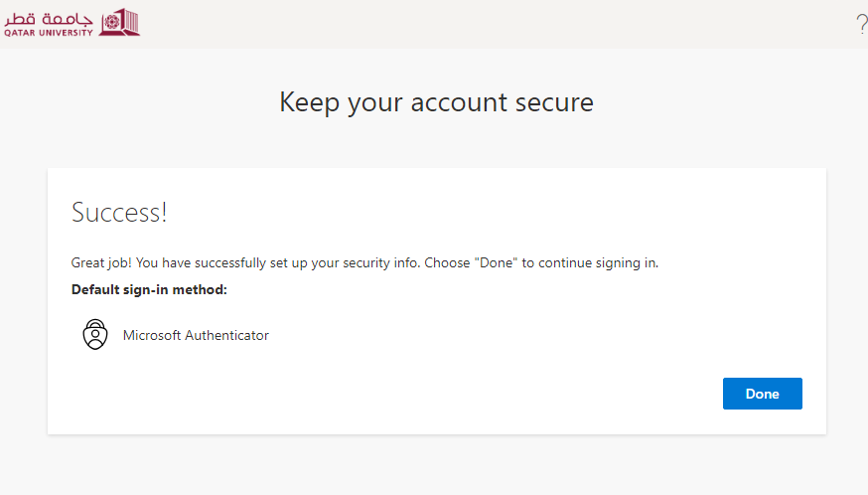Click the "Keep your account secure" title

tap(436, 101)
